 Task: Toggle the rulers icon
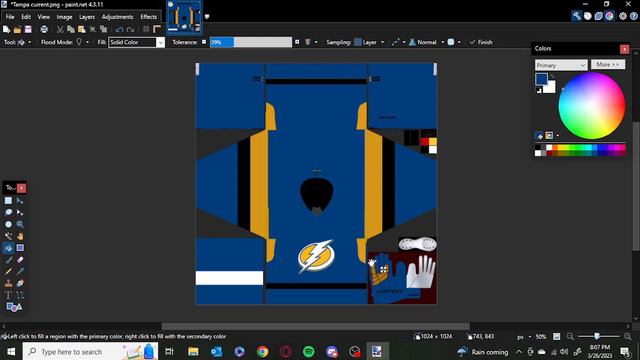click(157, 29)
